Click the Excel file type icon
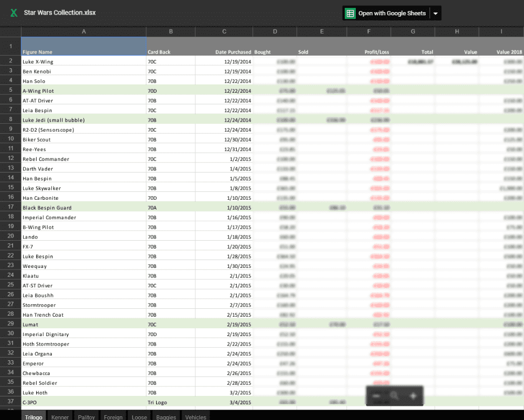524x420 pixels. (x=14, y=13)
